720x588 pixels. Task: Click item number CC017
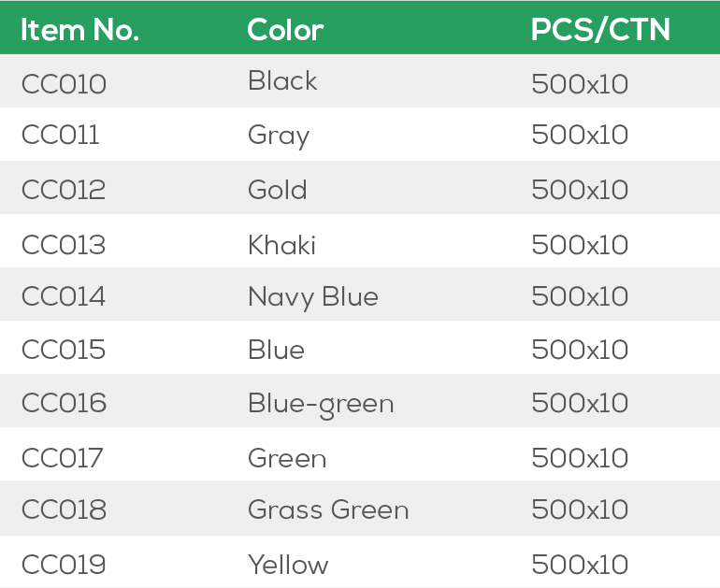[63, 458]
